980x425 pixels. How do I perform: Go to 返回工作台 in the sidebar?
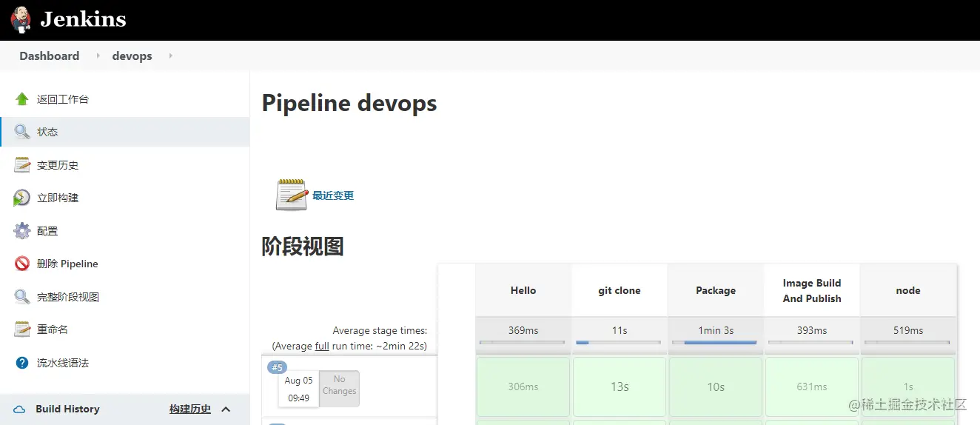pos(63,99)
